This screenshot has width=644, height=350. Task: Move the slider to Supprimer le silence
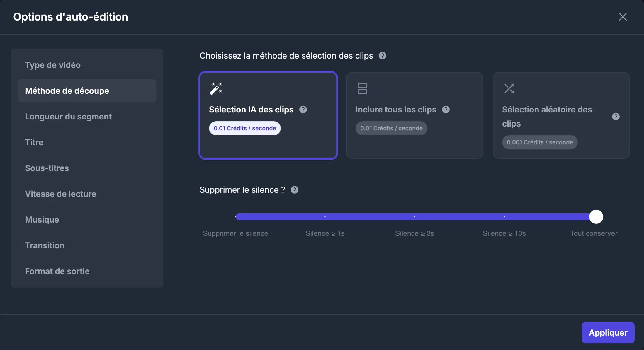[x=236, y=217]
